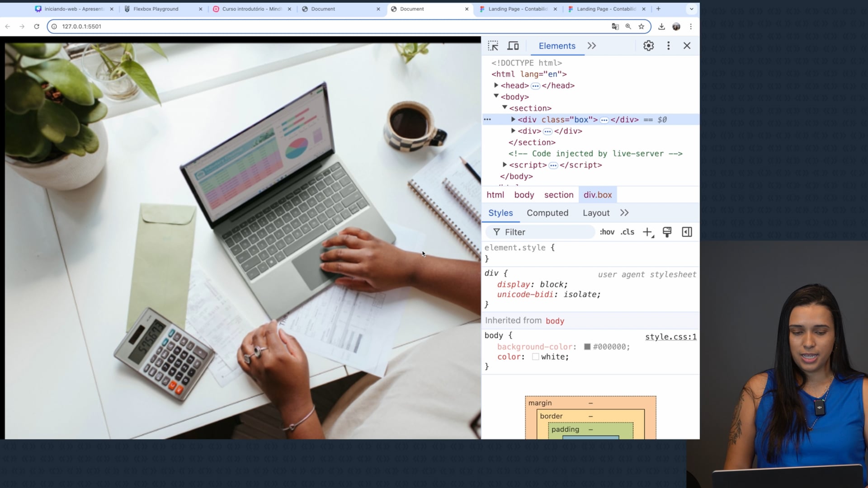Image resolution: width=868 pixels, height=488 pixels.
Task: Select body in the breadcrumb trail
Action: [x=524, y=195]
